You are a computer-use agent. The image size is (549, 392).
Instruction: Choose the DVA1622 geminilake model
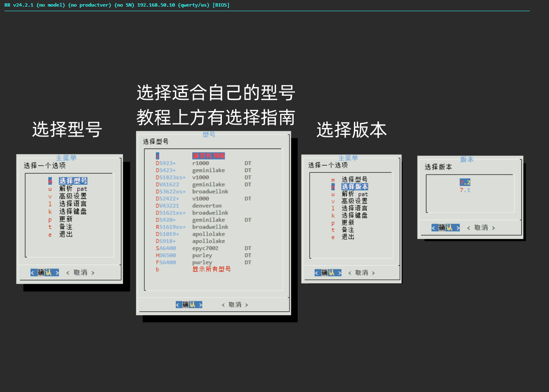(167, 184)
